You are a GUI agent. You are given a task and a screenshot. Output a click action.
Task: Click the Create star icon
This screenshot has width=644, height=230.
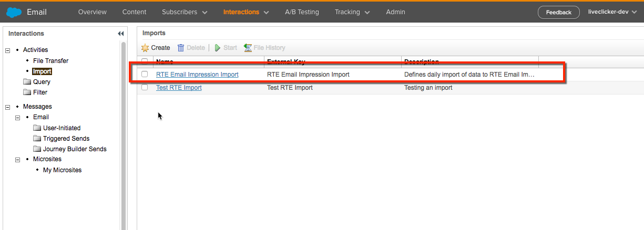tap(146, 48)
